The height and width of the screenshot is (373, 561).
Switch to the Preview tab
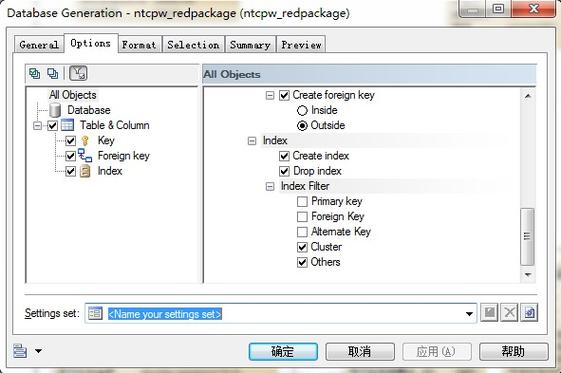pyautogui.click(x=301, y=45)
